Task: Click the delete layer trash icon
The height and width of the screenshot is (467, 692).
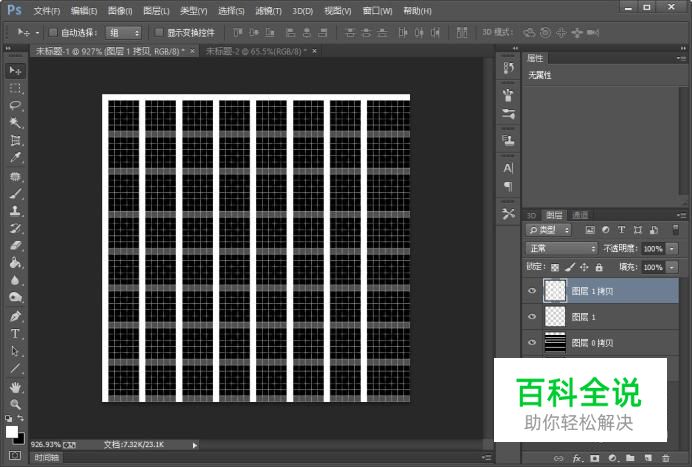Action: click(x=666, y=458)
